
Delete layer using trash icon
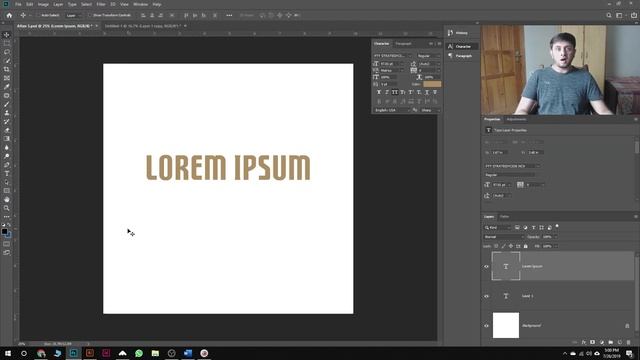[x=629, y=342]
